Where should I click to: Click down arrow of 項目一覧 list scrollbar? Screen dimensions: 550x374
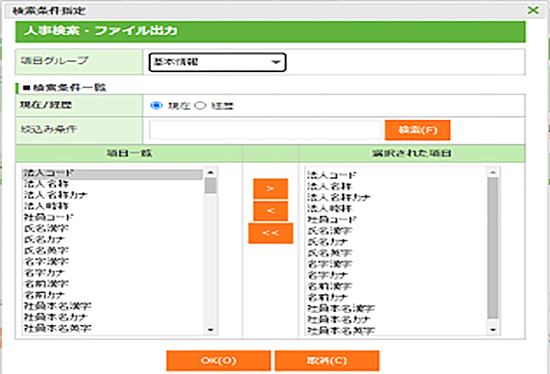(x=210, y=329)
